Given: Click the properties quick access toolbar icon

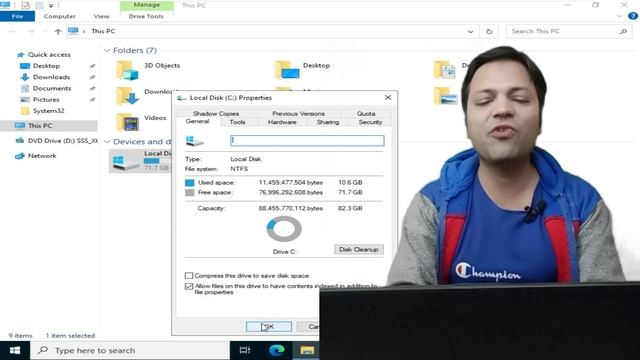Looking at the screenshot, I should click(x=25, y=5).
